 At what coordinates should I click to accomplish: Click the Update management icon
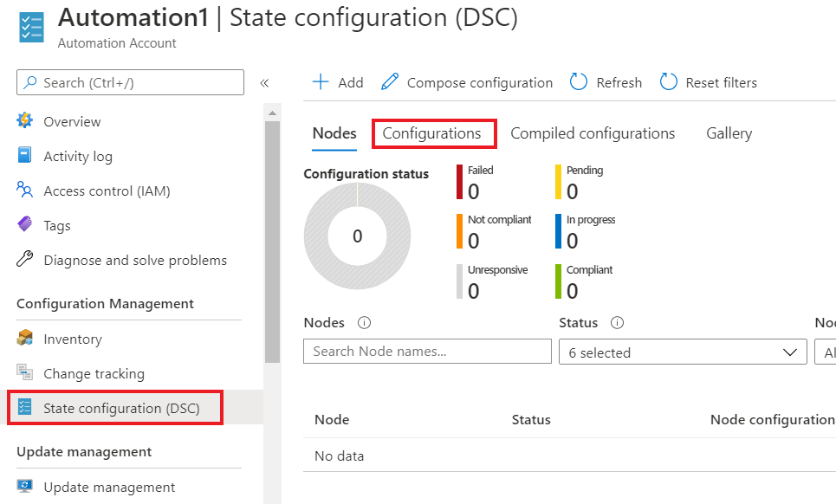click(x=25, y=487)
